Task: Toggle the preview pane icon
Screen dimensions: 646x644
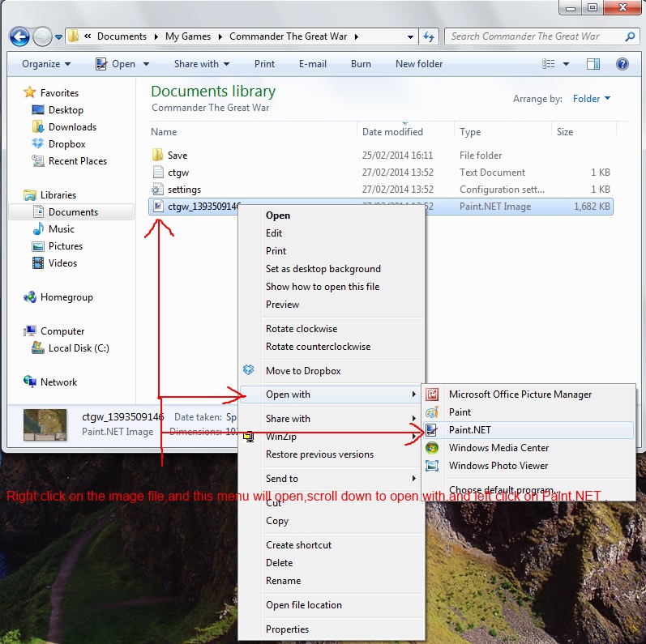Action: (593, 64)
